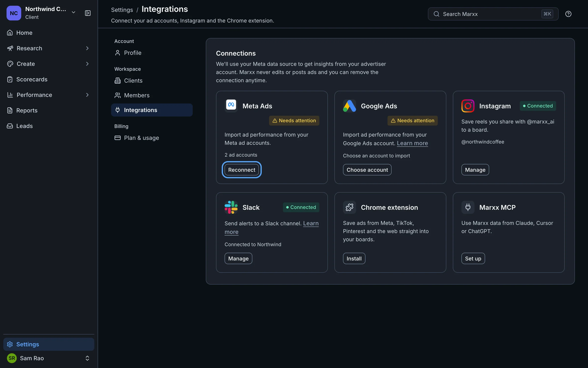Image resolution: width=588 pixels, height=368 pixels.
Task: Select the Integrations settings item
Action: tap(152, 110)
